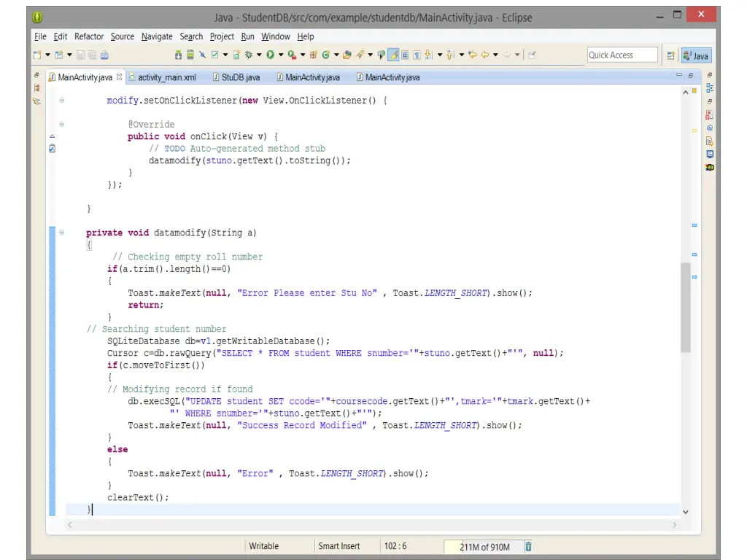Viewport: 747px width, 560px height.
Task: Open the Project menu
Action: tap(222, 36)
